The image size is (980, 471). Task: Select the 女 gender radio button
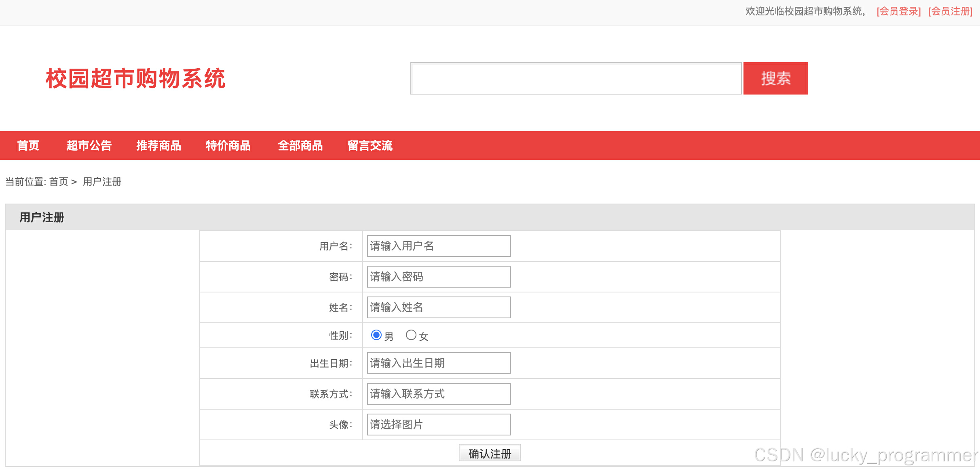[x=411, y=335]
